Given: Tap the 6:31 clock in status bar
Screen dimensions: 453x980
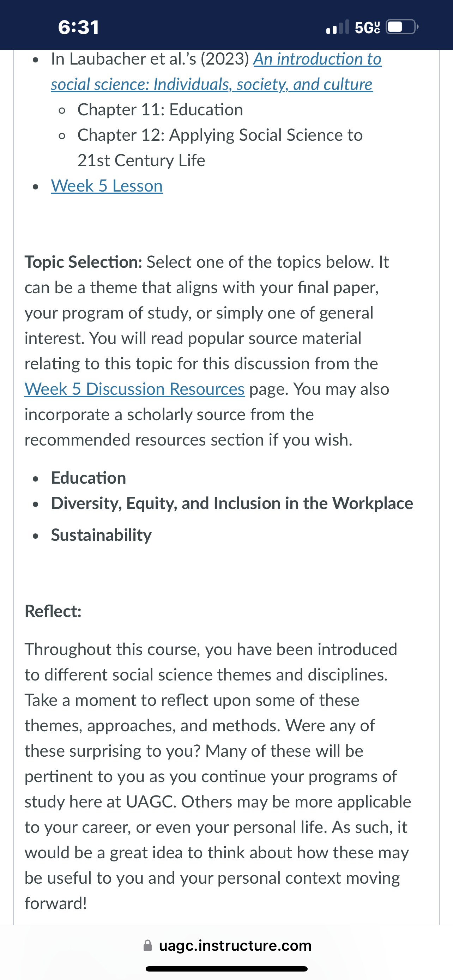Looking at the screenshot, I should pos(79,27).
